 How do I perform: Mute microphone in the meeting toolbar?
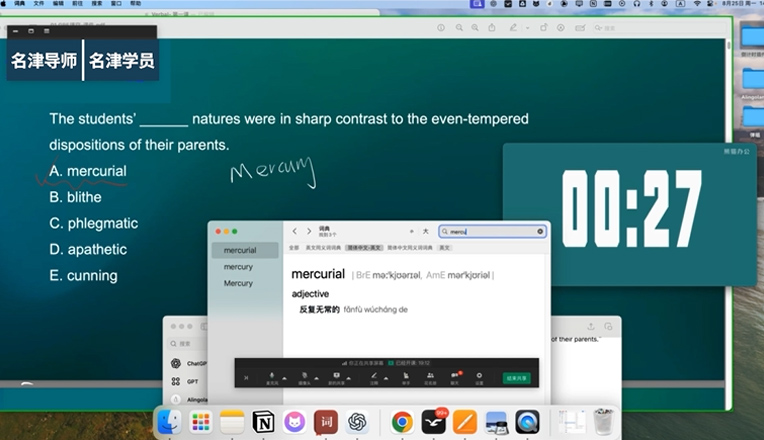tap(271, 375)
